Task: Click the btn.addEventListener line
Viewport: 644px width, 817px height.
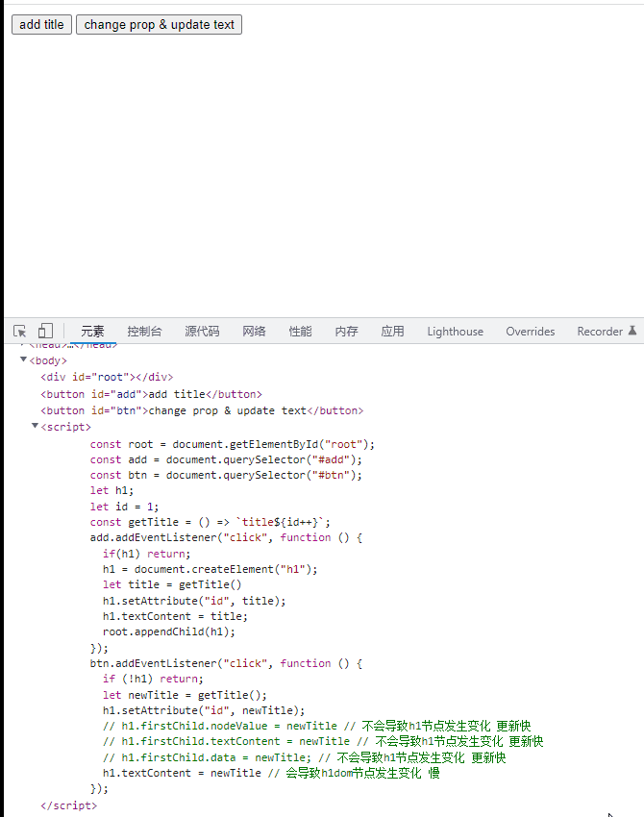Action: point(226,663)
